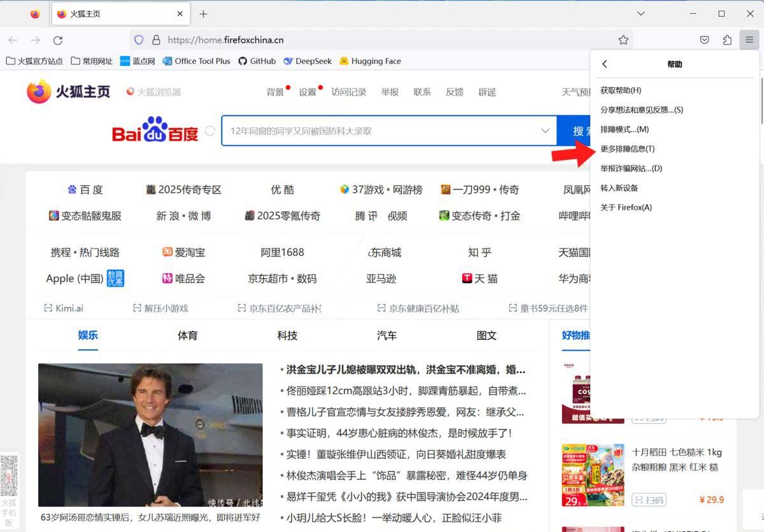Screen dimensions: 764x532
Task: Open the hamburger application menu
Action: (x=749, y=40)
